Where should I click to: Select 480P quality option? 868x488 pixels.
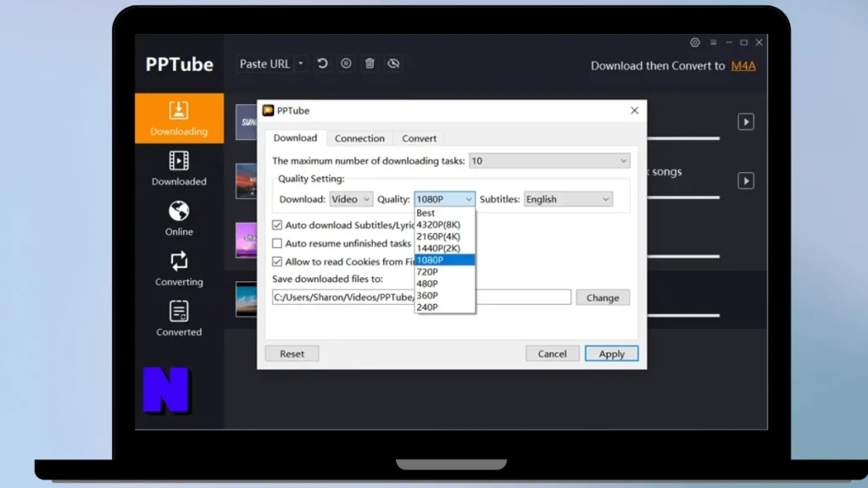tap(444, 284)
